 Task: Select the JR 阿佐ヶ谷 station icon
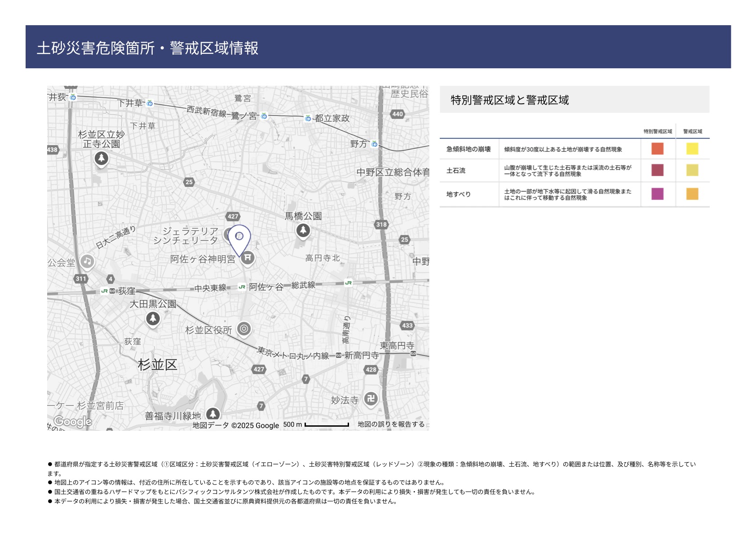click(242, 287)
